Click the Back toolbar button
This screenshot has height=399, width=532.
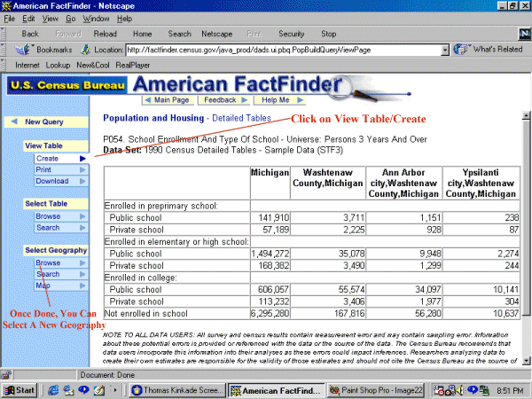29,34
